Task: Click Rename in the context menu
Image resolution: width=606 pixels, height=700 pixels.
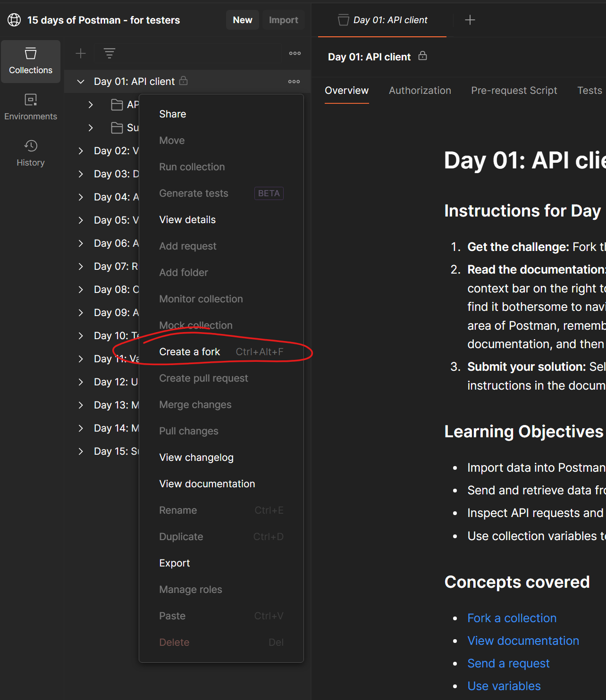Action: click(x=221, y=510)
